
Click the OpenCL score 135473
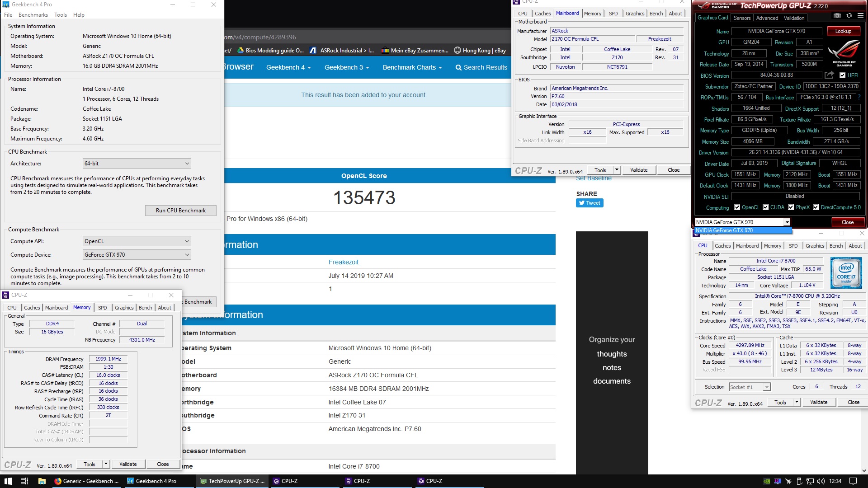click(364, 198)
